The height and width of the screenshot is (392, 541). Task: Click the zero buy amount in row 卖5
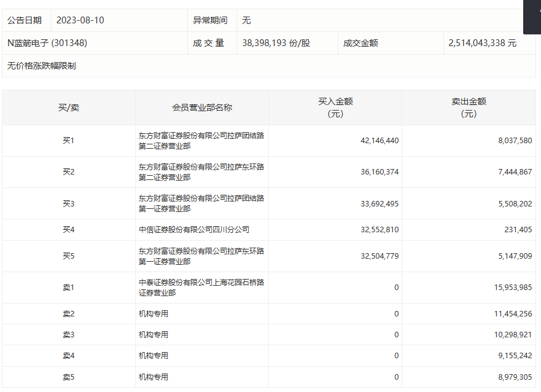click(397, 377)
